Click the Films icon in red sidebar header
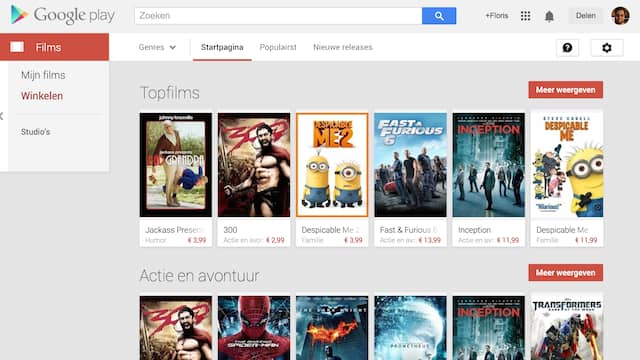 point(17,47)
